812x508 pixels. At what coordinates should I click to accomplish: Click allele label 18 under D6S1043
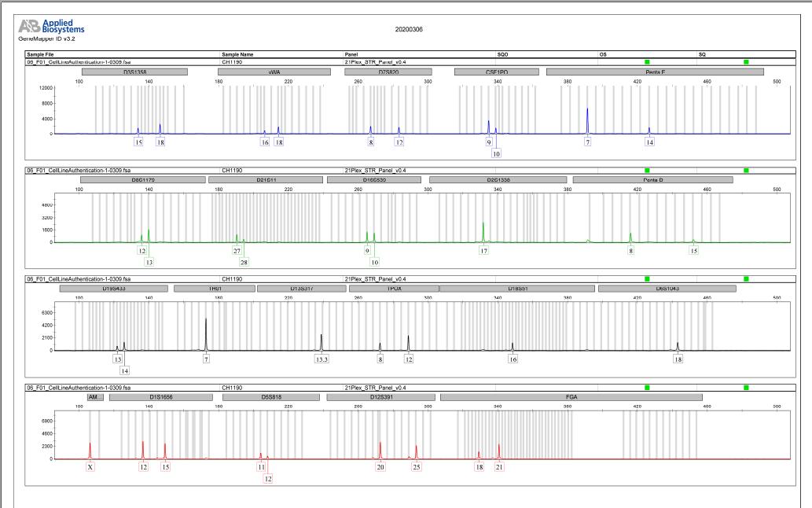point(678,359)
